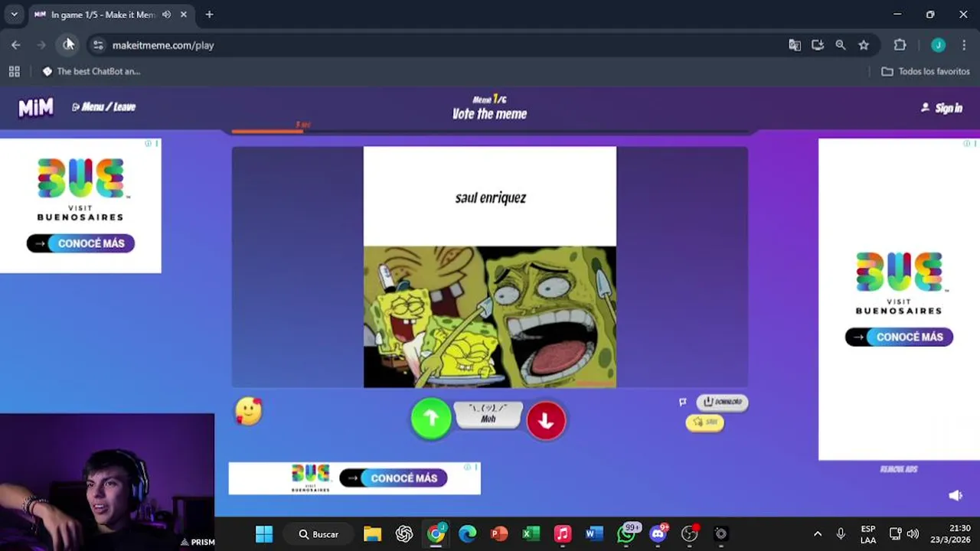
Task: Open the SpongeBob meme image
Action: (490, 317)
